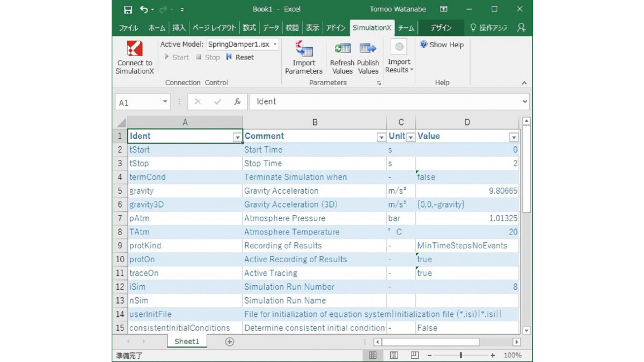The height and width of the screenshot is (362, 644).
Task: Click the 100% zoom level
Action: [513, 356]
